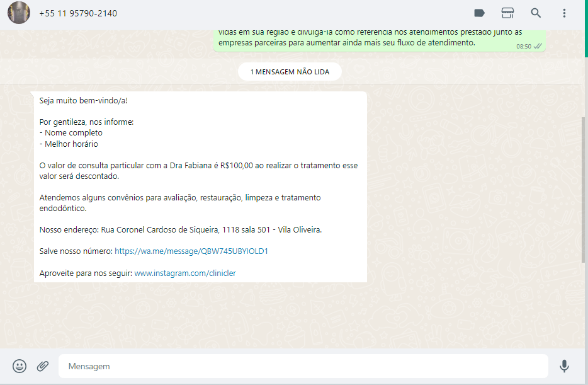Click the chat vertical scrollbar

(583, 190)
